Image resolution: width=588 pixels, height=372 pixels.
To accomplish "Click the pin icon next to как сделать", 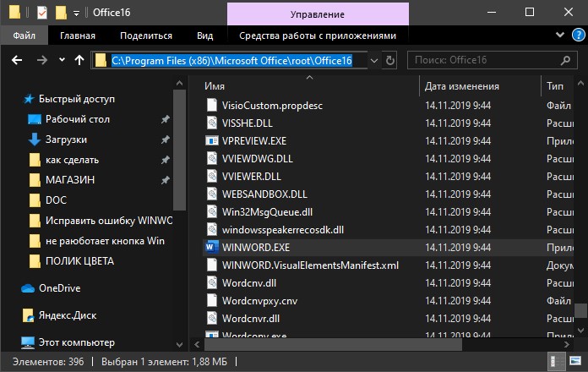I will (165, 160).
